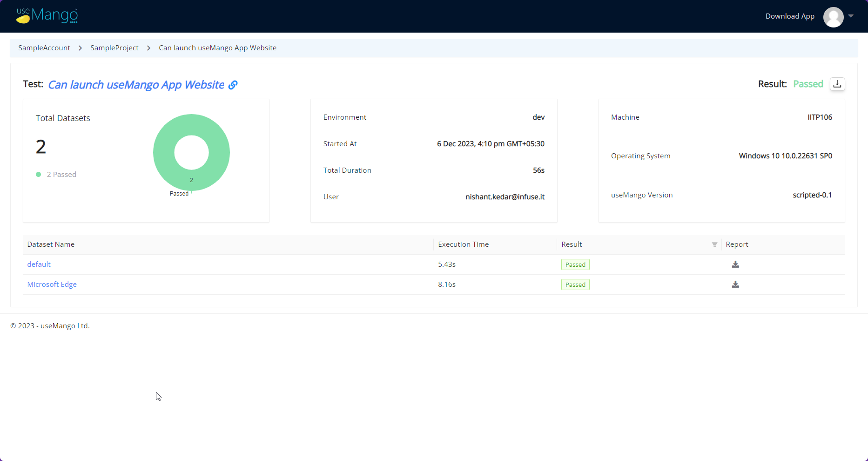Click the copyright useMango Ltd. footer
The height and width of the screenshot is (461, 868).
tap(50, 326)
